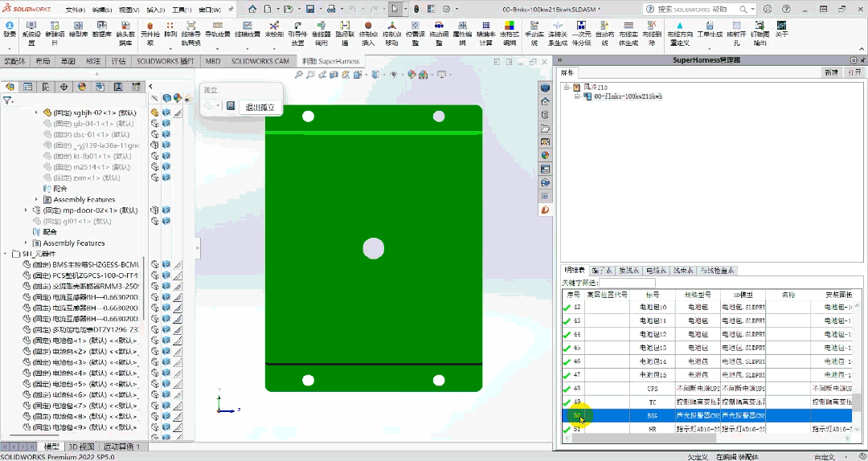Click the Print icon in title toolbar
This screenshot has height=461, width=868.
(331, 10)
